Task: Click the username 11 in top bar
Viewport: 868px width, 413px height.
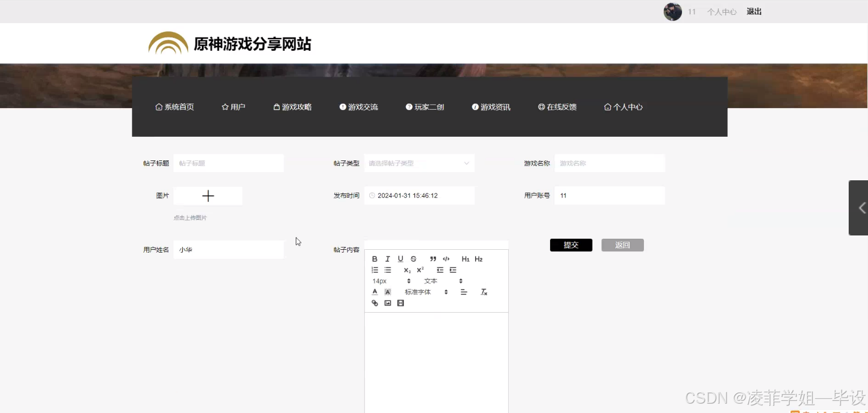Action: click(692, 12)
